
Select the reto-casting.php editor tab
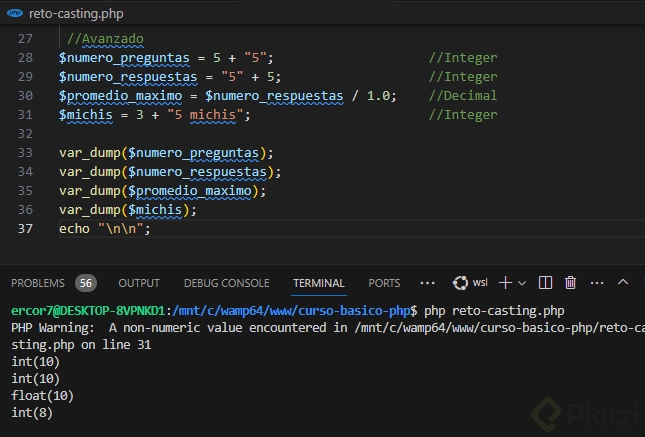click(x=68, y=11)
